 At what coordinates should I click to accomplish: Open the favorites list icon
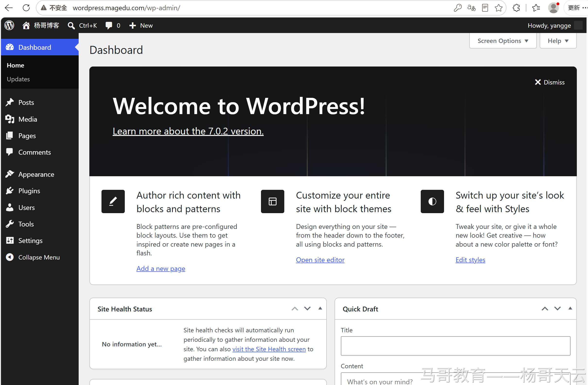[536, 8]
